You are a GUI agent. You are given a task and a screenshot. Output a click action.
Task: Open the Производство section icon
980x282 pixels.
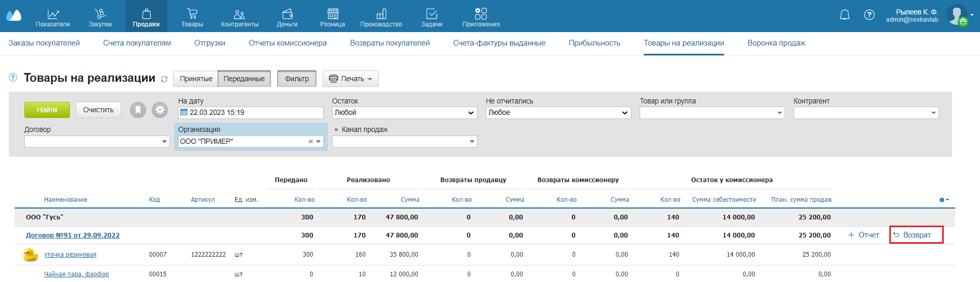coord(381,14)
